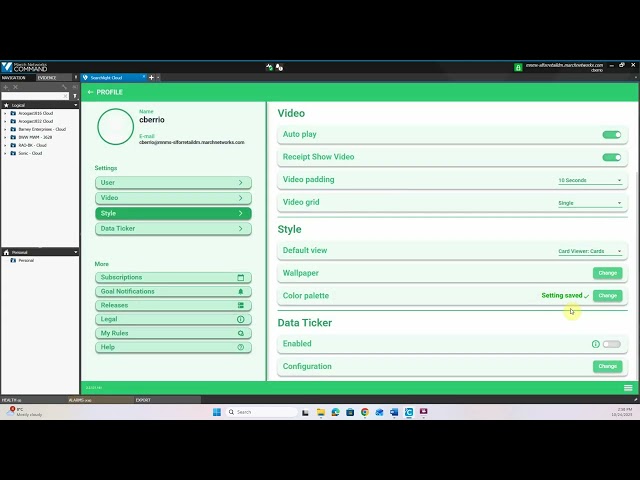Add a new tab with plus button

coord(151,78)
